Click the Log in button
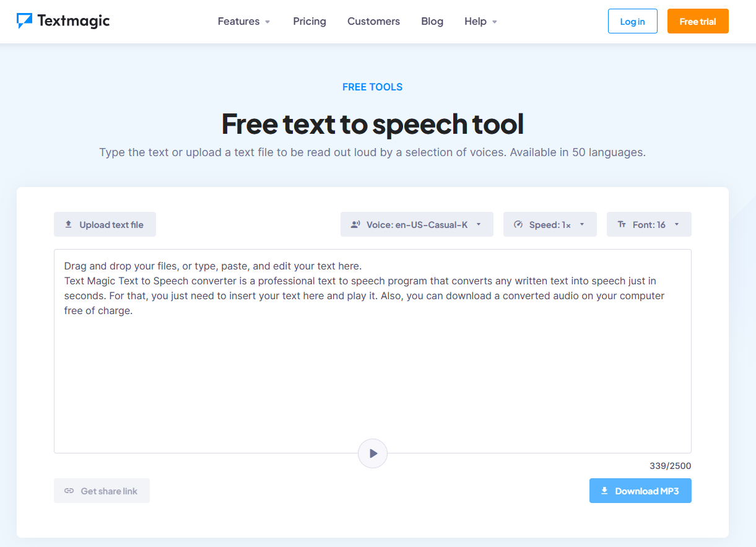Viewport: 756px width, 547px height. point(632,21)
